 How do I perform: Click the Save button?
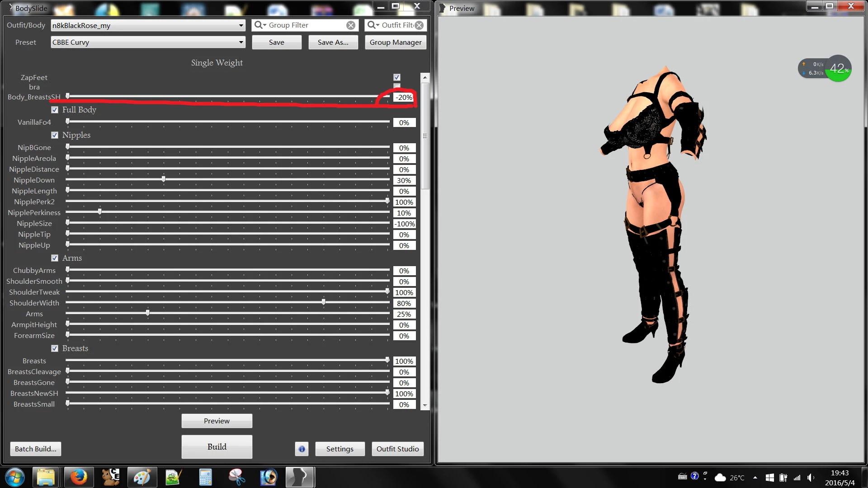click(277, 42)
